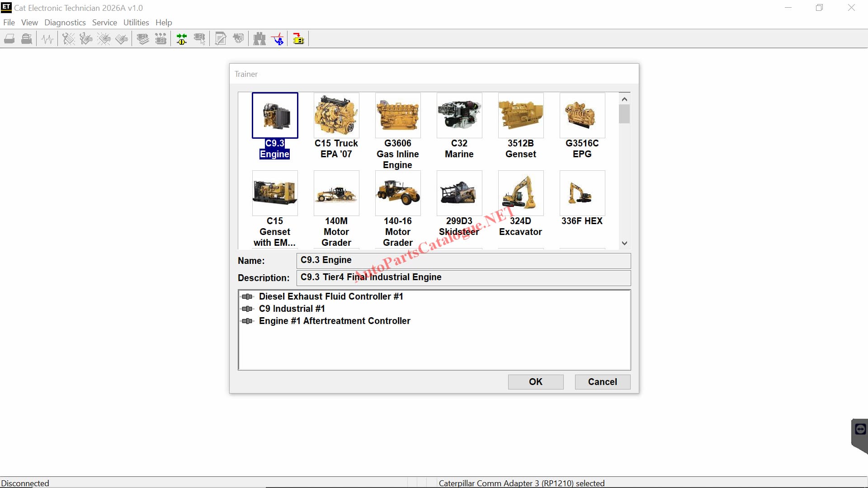Click the binoculars search toolbar icon
The image size is (868, 488).
click(x=259, y=39)
